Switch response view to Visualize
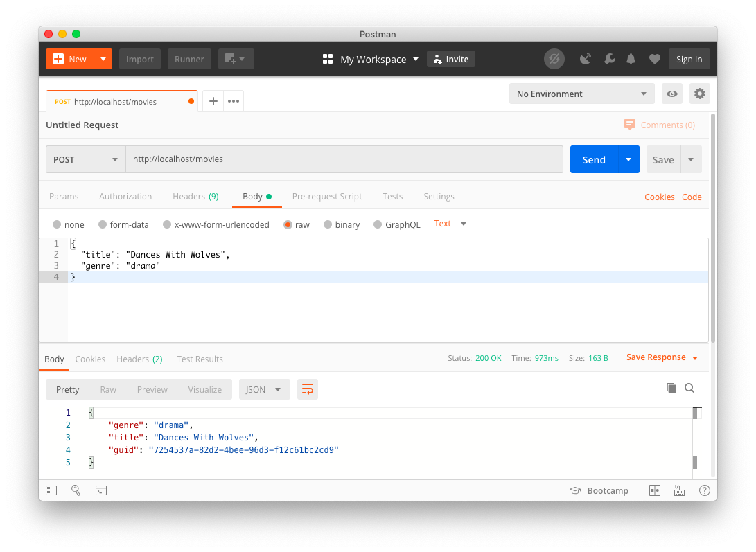The image size is (756, 552). tap(205, 389)
